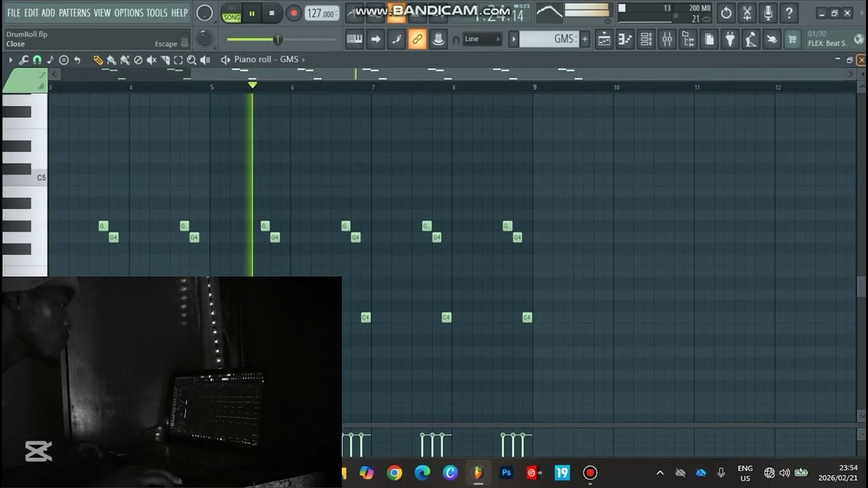Viewport: 868px width, 488px height.
Task: Select the zoom magnifier tool in piano roll
Action: pos(191,60)
